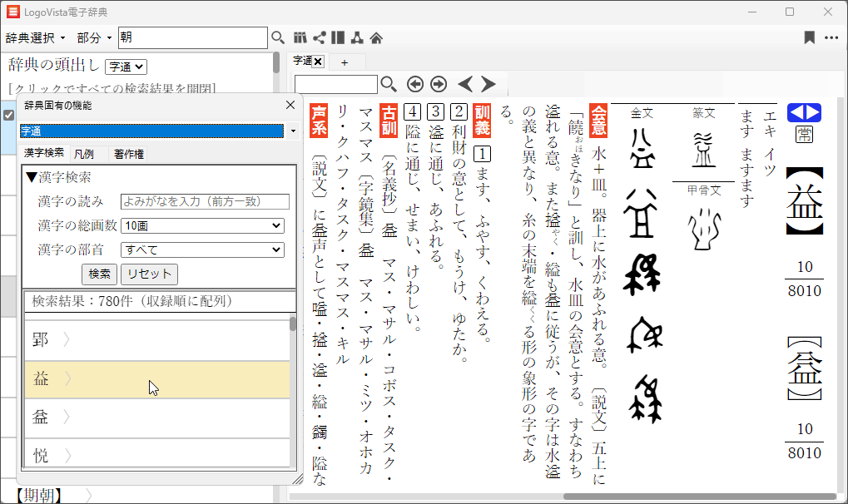Switch to the 著作権 tab
Viewport: 848px width, 504px height.
click(129, 154)
